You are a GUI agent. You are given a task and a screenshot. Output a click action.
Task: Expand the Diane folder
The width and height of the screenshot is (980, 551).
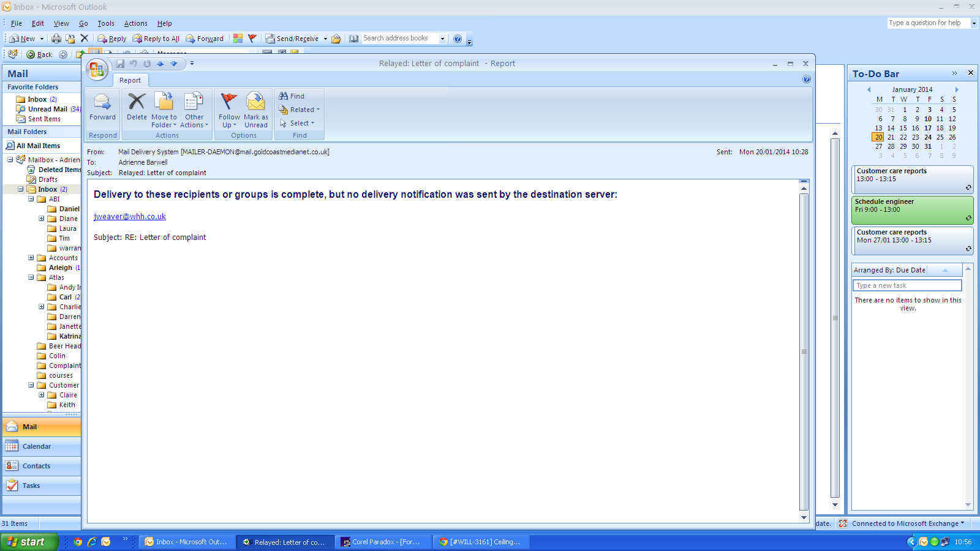tap(42, 219)
